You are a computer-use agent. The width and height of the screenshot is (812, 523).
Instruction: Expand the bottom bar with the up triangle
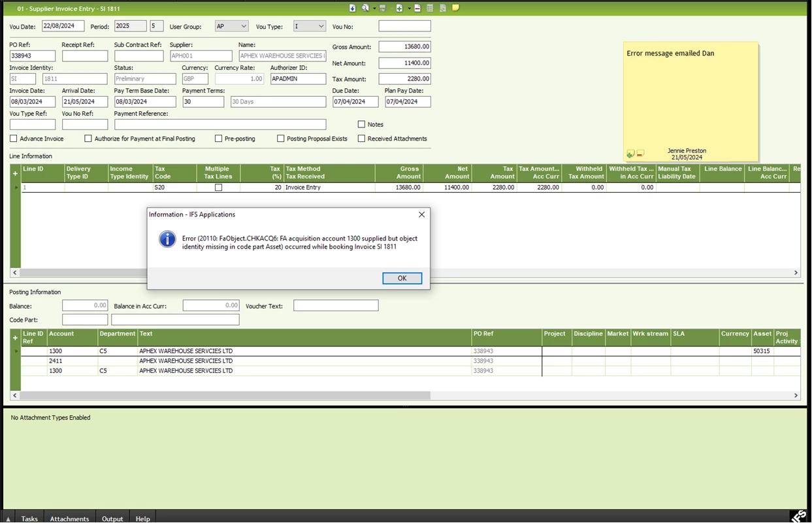pyautogui.click(x=7, y=518)
